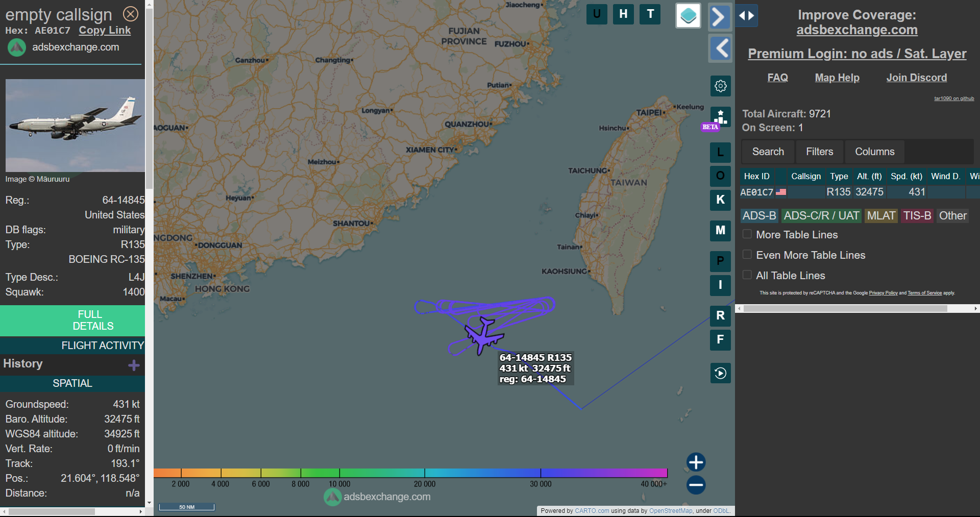Open the replay history icon

tap(720, 373)
